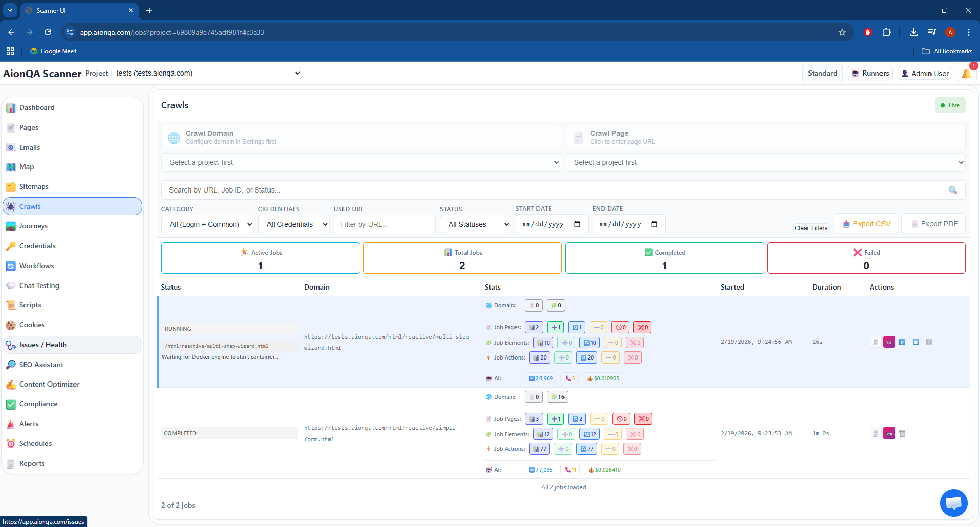Open the SEO Assistant sidebar item

41,365
